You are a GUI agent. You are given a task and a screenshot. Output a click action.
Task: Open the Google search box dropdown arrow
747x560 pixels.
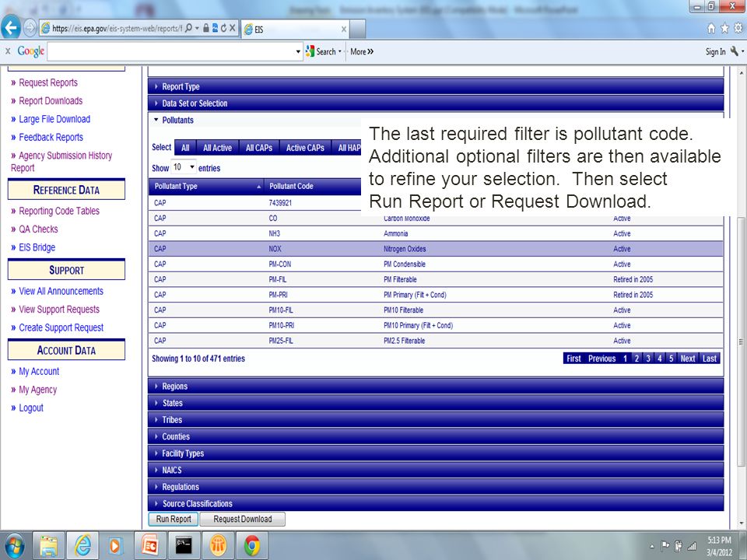tap(298, 51)
